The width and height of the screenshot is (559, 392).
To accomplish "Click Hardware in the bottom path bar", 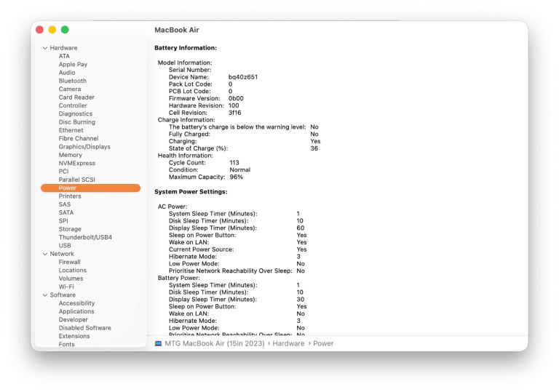I will (x=288, y=343).
